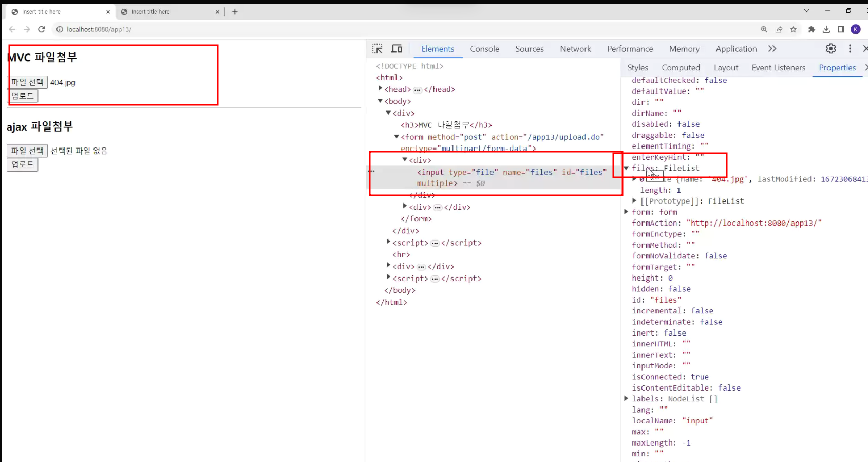
Task: Open the Styles sidebar tab
Action: pos(637,68)
